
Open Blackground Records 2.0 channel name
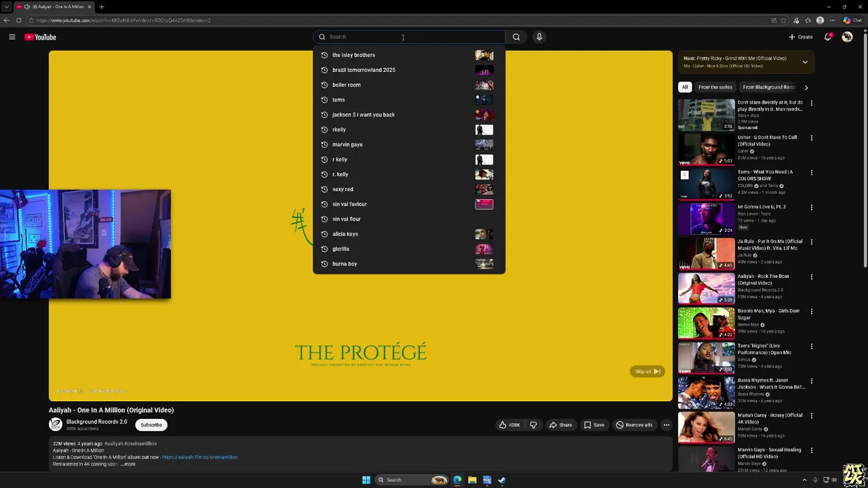(96, 422)
